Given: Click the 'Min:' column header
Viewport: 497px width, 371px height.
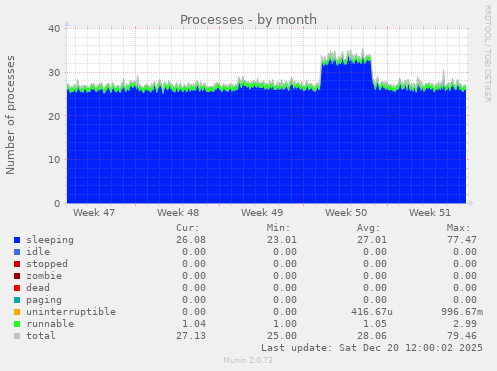Looking at the screenshot, I should (x=278, y=228).
